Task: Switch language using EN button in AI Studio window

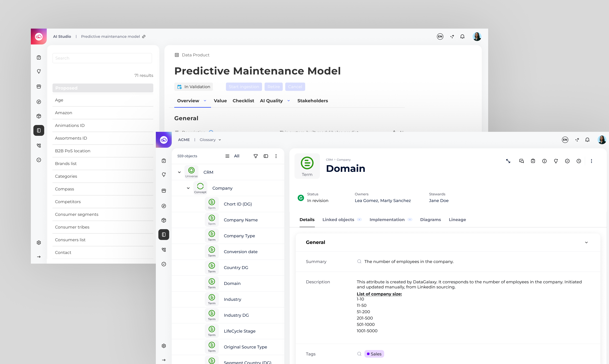Action: (x=440, y=37)
